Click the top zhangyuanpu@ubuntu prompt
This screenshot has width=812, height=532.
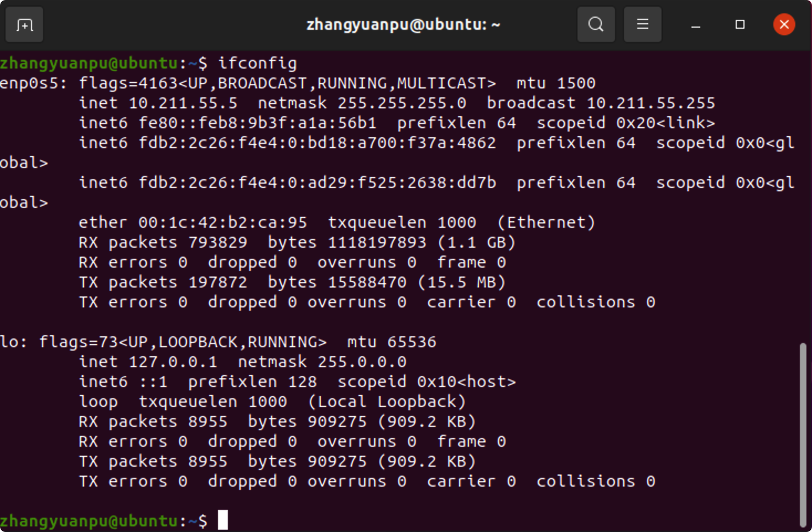tap(89, 63)
